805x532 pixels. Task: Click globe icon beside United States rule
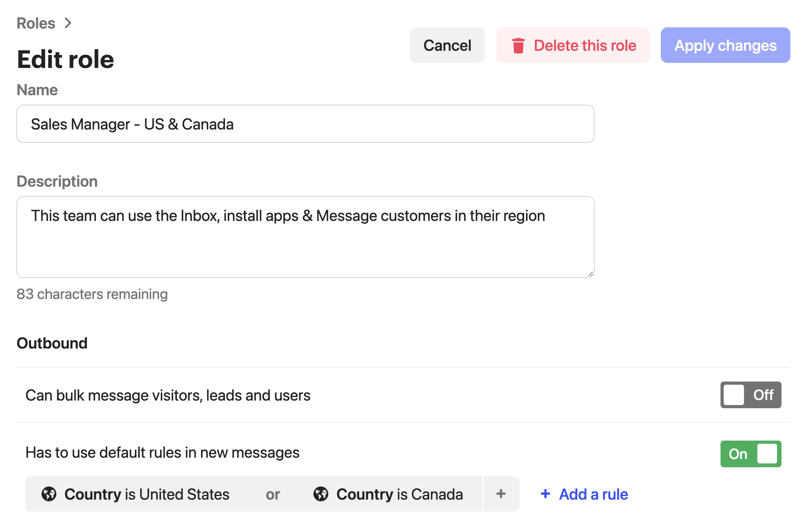(x=49, y=494)
